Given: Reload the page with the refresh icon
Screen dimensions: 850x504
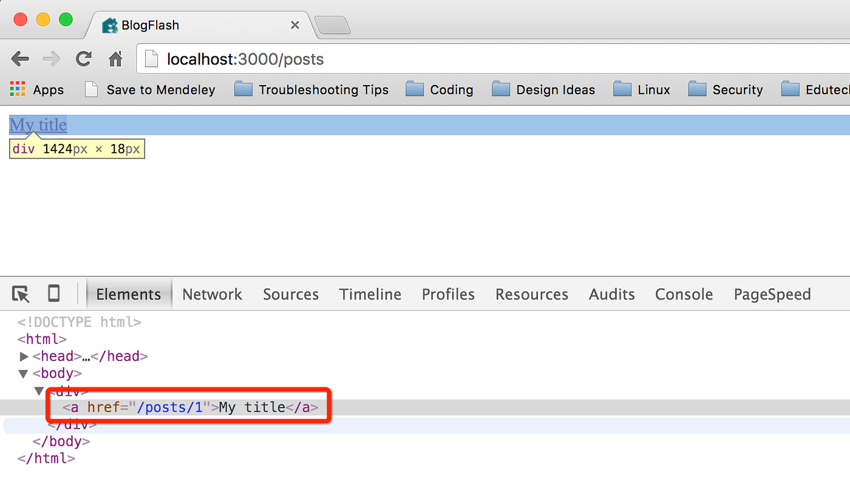Looking at the screenshot, I should 83,59.
